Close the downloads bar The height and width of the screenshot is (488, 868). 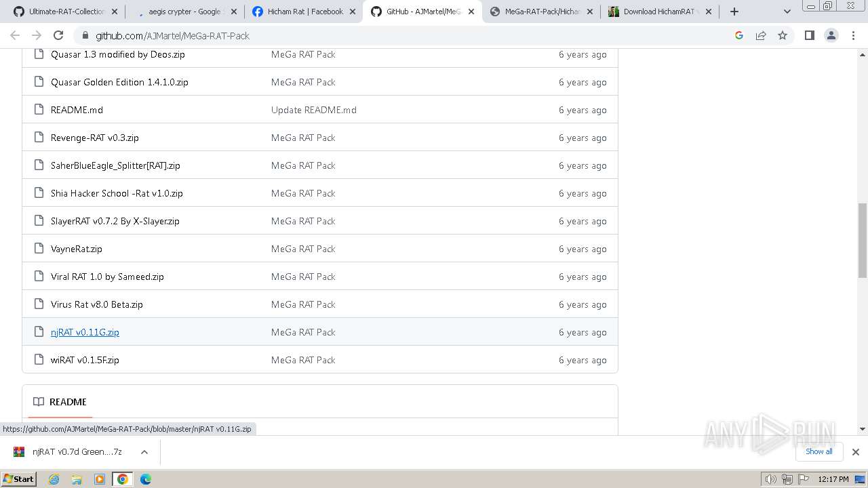click(x=855, y=452)
